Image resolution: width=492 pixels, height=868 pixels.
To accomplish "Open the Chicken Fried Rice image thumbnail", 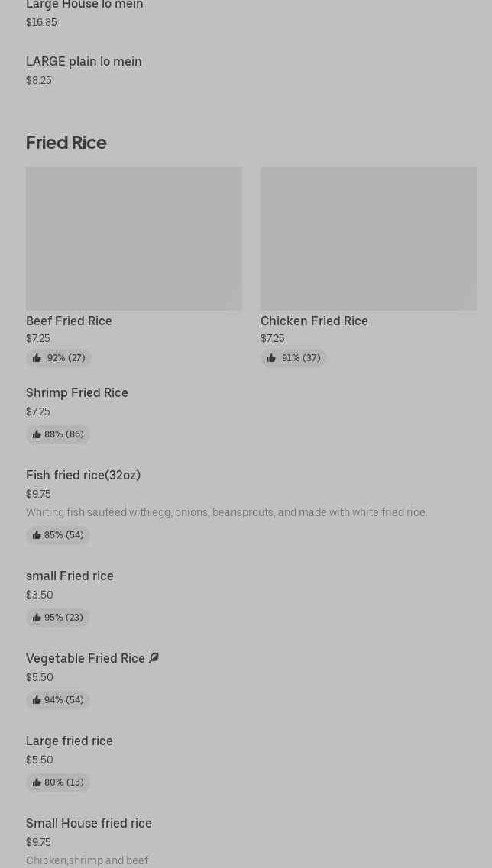I will coord(368,238).
